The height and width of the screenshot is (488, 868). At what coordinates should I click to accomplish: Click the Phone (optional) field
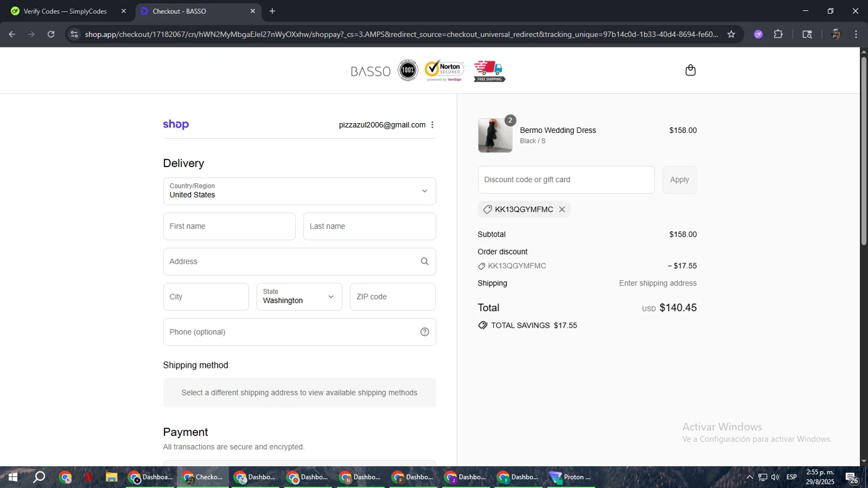click(299, 332)
